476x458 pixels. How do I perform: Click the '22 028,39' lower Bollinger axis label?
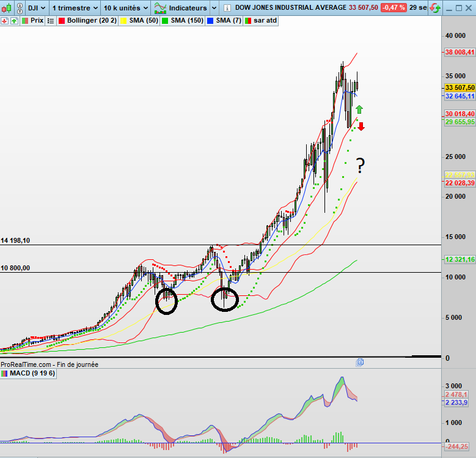[x=460, y=183]
